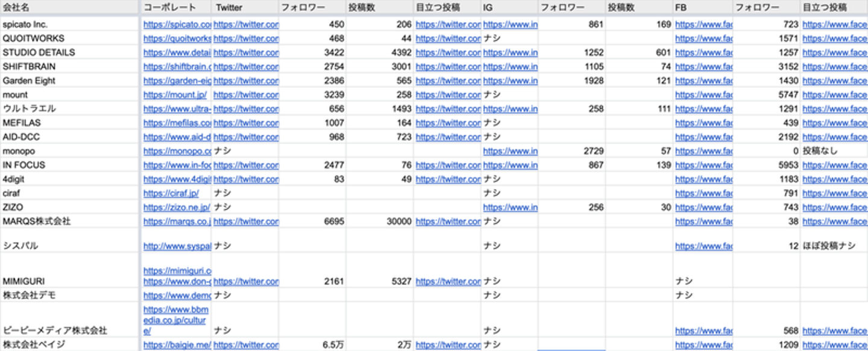Open the mount.jp corporate link
868x351 pixels.
click(175, 95)
